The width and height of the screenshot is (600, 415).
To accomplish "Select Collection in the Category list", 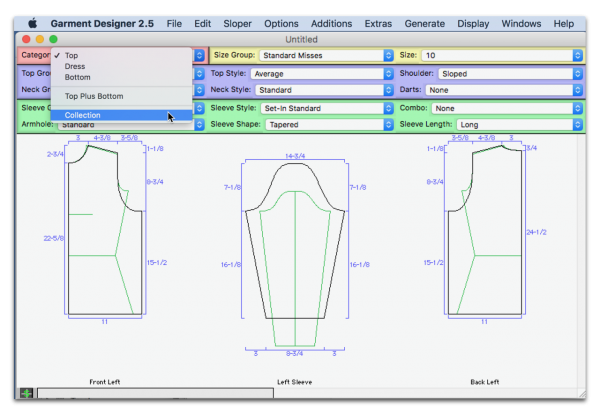I will click(121, 115).
